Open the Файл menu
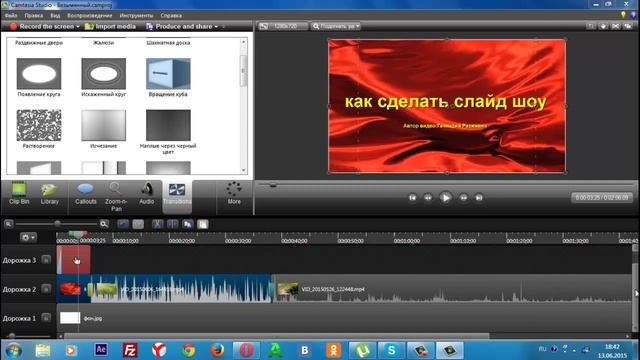The image size is (640, 360). [x=11, y=16]
